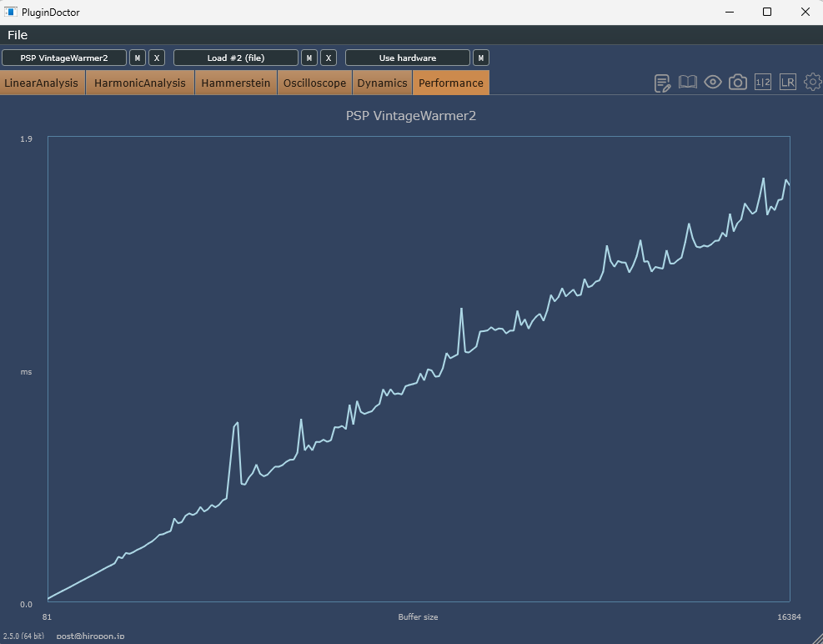Switch to the LinearAnalysis tab
The width and height of the screenshot is (823, 644).
[42, 83]
